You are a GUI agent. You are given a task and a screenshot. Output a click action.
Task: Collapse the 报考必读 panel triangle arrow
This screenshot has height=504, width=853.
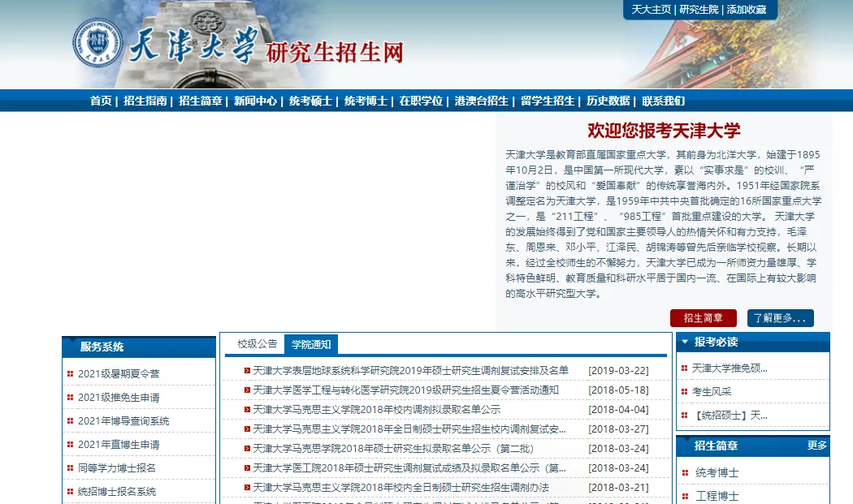coord(685,342)
